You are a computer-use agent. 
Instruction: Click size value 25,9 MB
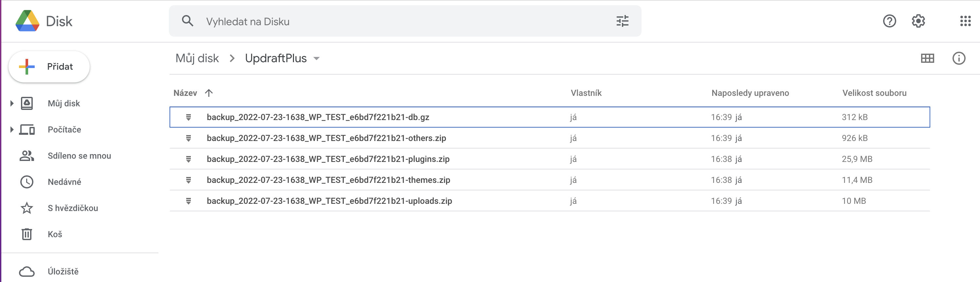click(857, 159)
